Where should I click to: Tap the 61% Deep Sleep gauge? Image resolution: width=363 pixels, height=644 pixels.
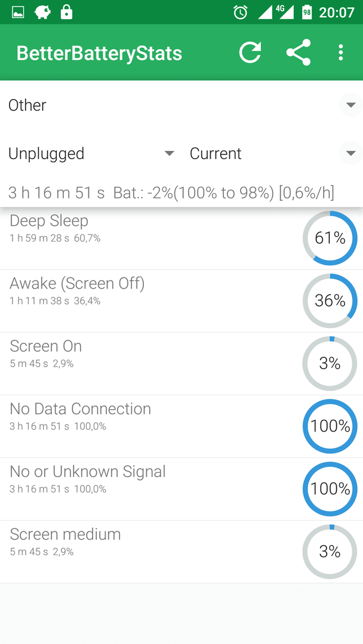point(330,238)
